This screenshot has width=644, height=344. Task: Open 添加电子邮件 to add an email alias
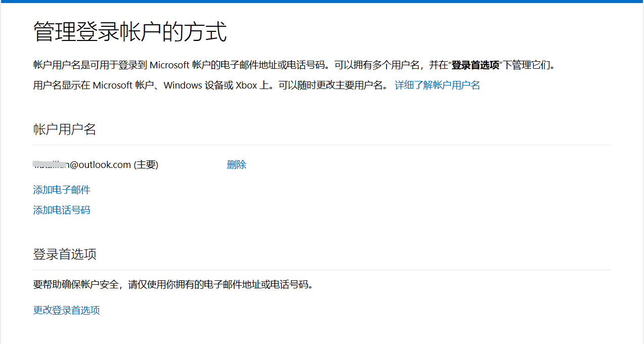[x=61, y=190]
